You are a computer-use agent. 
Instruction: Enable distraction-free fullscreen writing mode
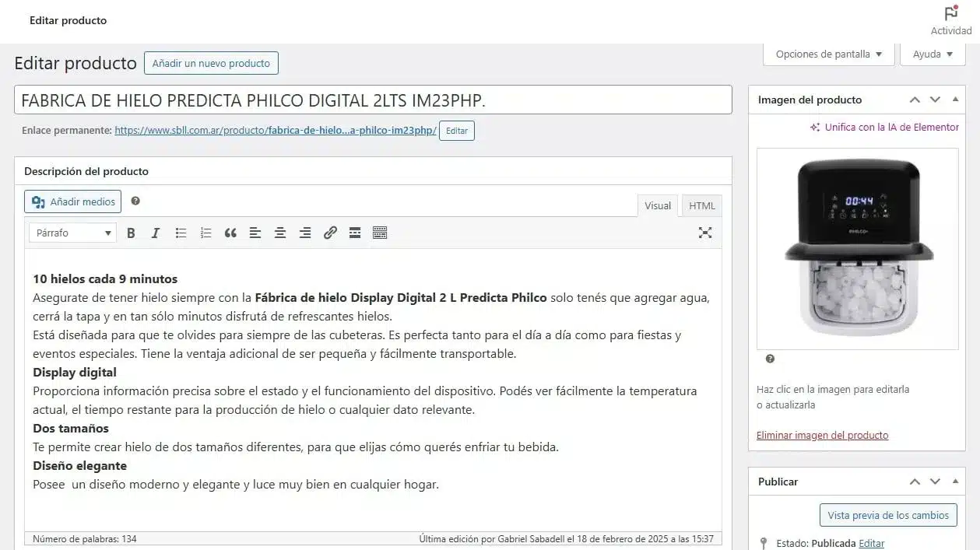[705, 233]
